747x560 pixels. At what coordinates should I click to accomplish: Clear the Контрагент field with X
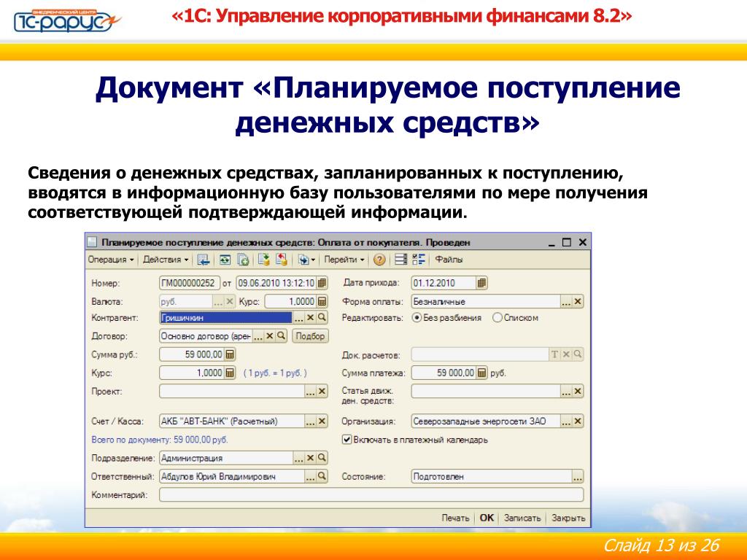click(x=310, y=318)
